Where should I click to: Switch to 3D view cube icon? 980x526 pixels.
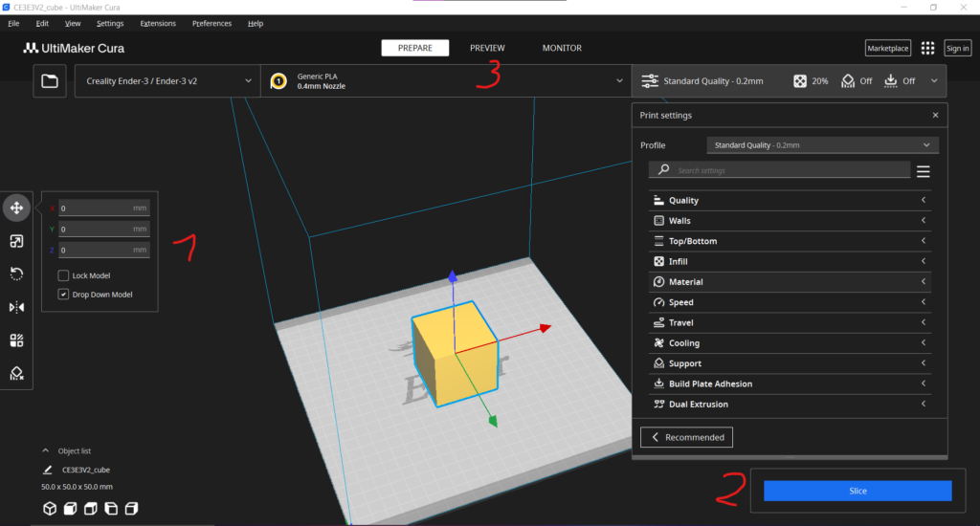click(x=50, y=509)
